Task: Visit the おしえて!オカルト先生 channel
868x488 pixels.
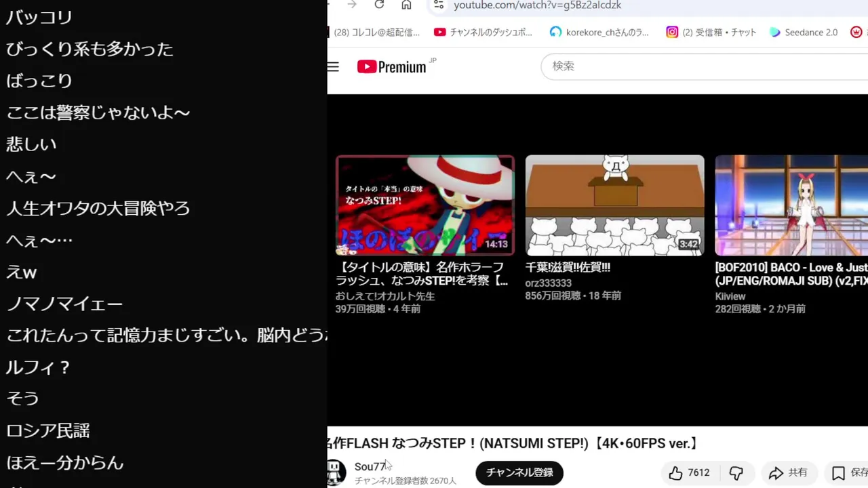Action: 385,296
